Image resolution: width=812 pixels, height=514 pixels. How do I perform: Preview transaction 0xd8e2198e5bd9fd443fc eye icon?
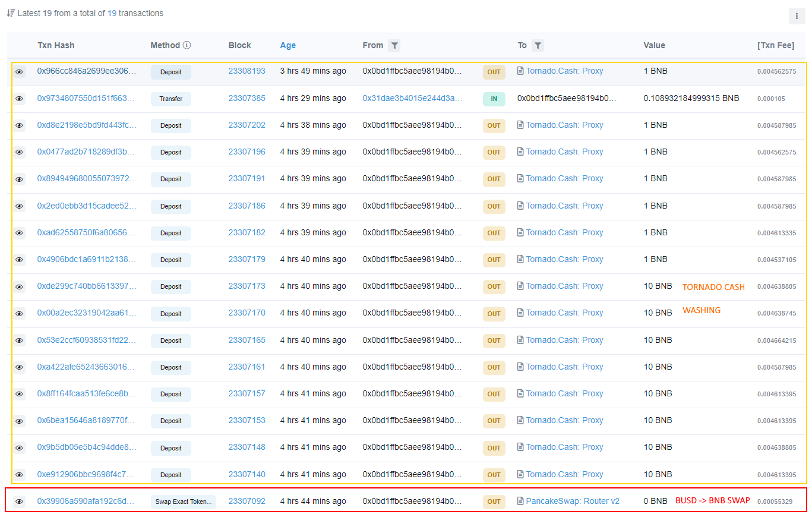click(x=20, y=125)
